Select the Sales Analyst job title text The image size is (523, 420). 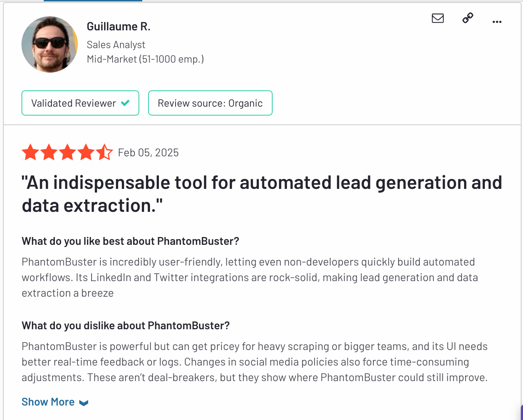(116, 45)
